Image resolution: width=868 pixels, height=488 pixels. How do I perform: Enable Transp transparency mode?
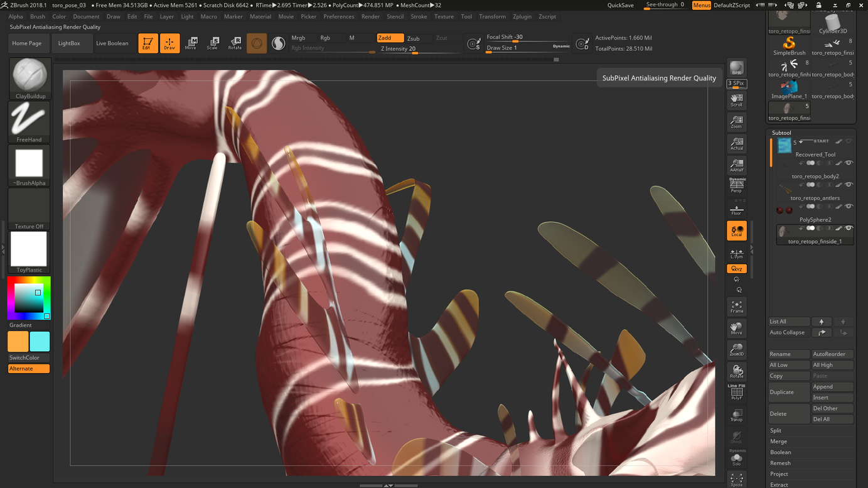pos(736,415)
